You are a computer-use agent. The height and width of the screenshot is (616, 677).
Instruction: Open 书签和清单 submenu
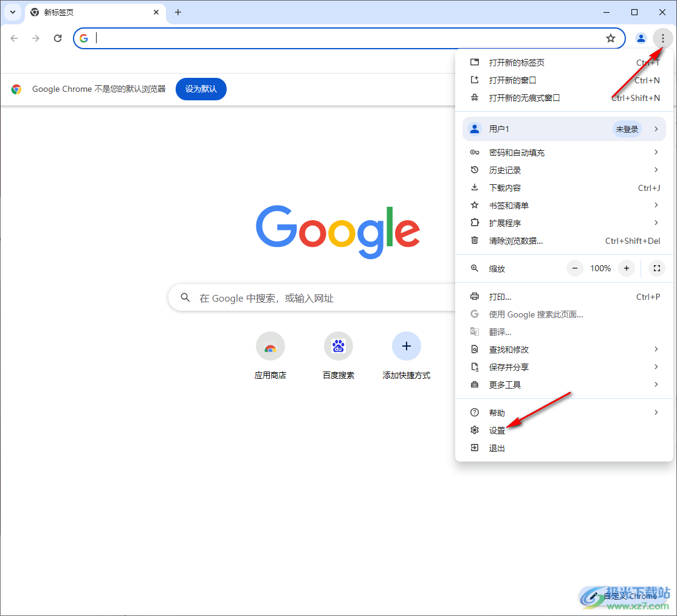point(564,206)
